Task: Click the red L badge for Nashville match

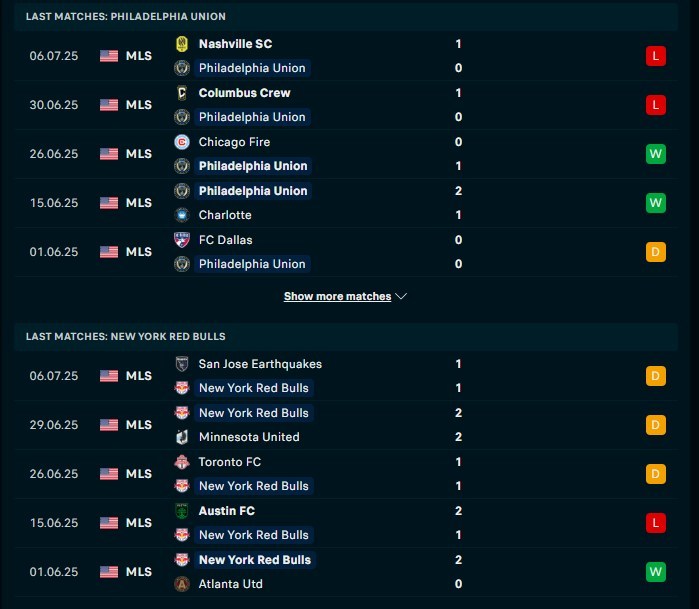Action: [x=655, y=56]
